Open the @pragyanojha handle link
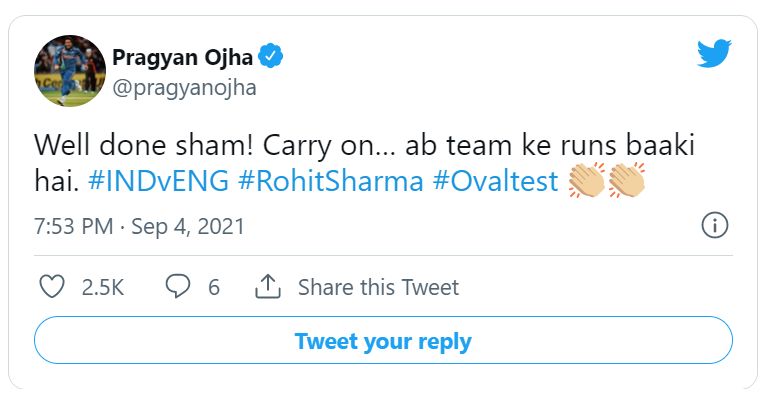Screen dimensions: 778x402 click(184, 87)
